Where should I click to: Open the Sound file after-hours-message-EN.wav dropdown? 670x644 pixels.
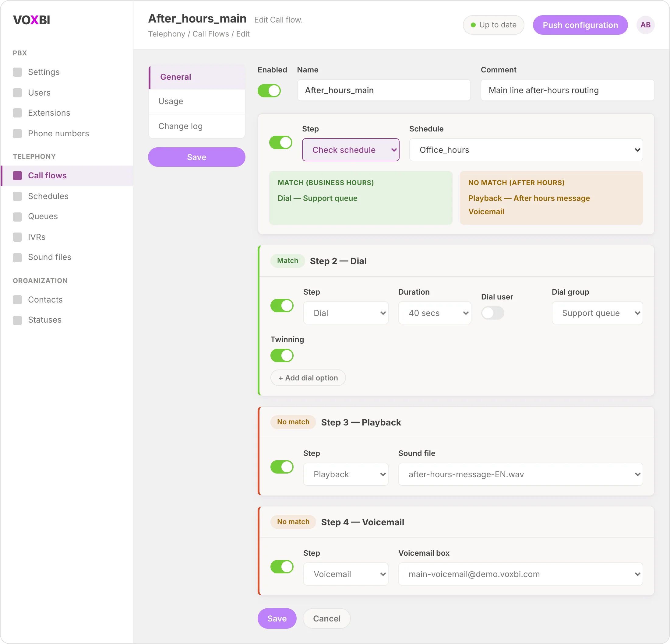520,474
